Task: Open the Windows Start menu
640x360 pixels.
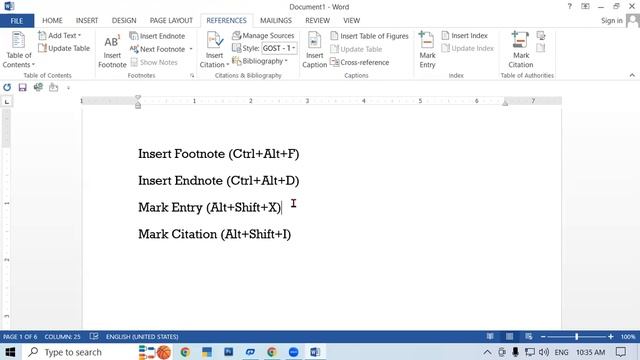Action: [10, 352]
